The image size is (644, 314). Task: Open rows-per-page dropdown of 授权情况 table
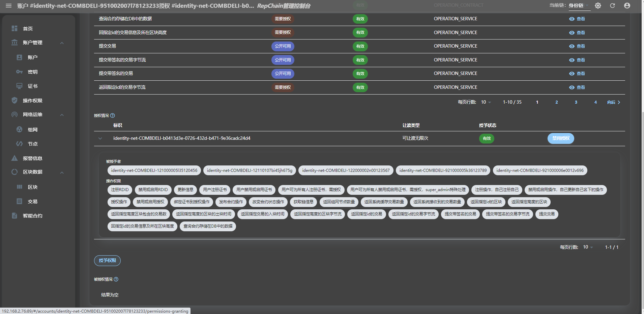click(588, 247)
